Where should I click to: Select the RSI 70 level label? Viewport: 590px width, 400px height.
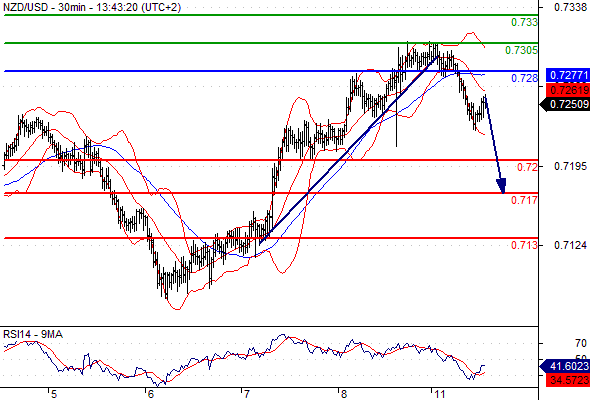click(x=581, y=343)
